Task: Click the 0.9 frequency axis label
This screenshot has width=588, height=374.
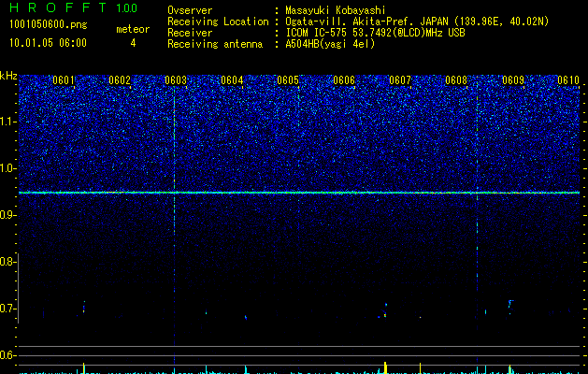Action: point(7,215)
